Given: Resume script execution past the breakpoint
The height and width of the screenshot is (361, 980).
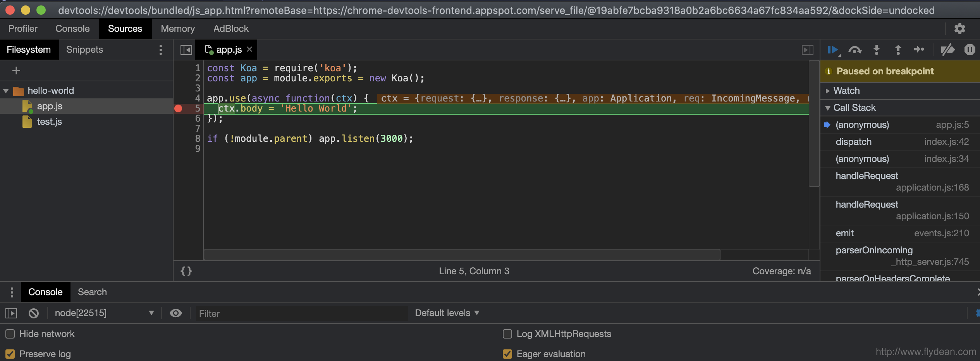Looking at the screenshot, I should pyautogui.click(x=834, y=50).
